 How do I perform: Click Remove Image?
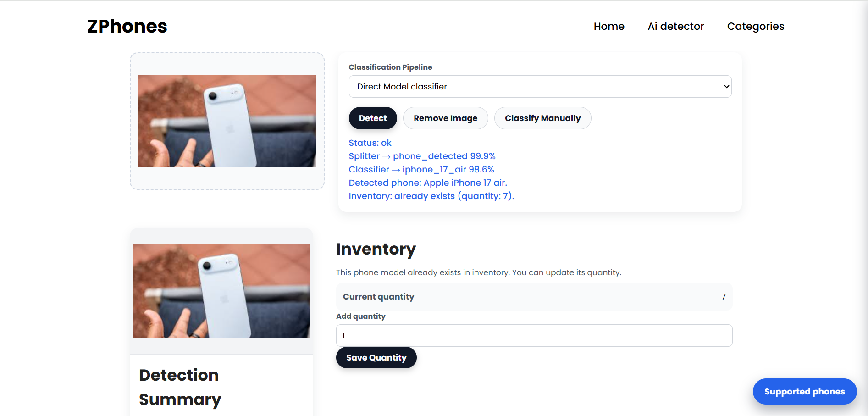(445, 118)
